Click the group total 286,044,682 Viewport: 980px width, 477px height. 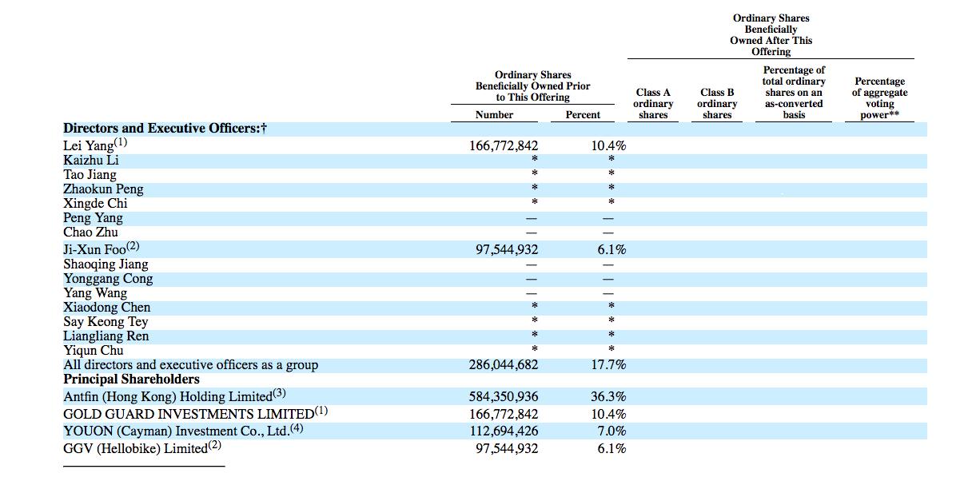(504, 364)
